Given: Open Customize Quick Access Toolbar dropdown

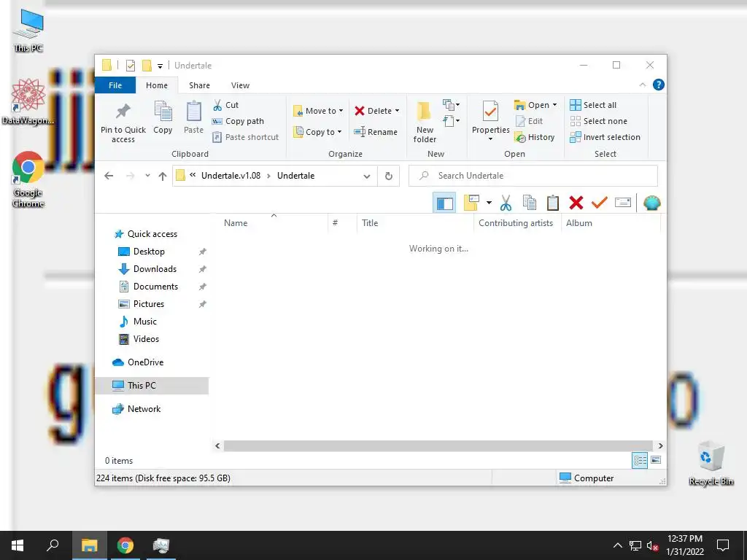Looking at the screenshot, I should point(160,66).
